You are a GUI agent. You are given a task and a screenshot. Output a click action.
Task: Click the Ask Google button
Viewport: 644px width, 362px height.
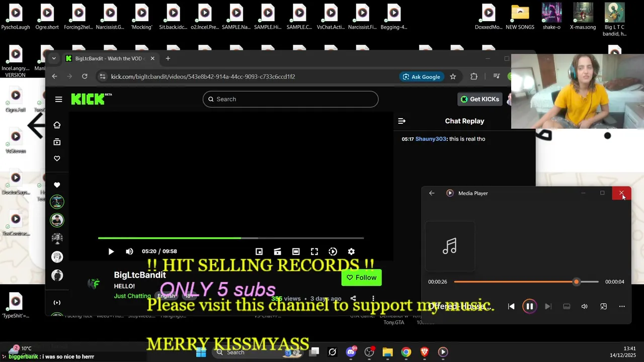pos(422,76)
